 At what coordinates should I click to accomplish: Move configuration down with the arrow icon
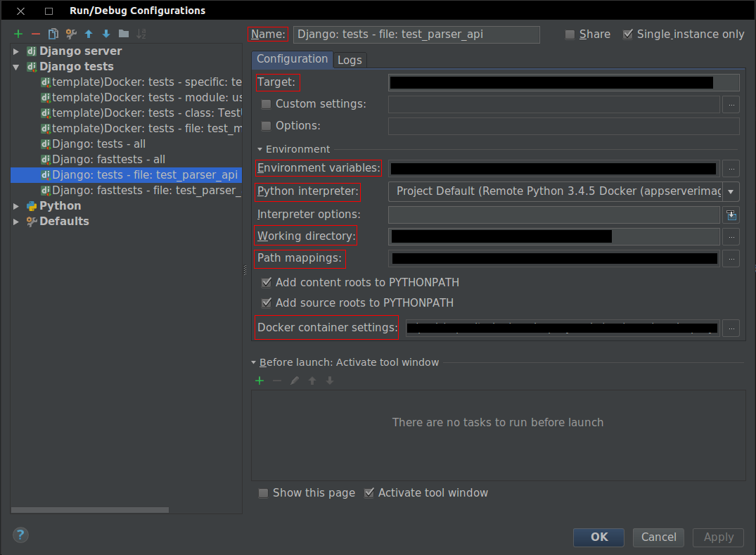point(106,34)
